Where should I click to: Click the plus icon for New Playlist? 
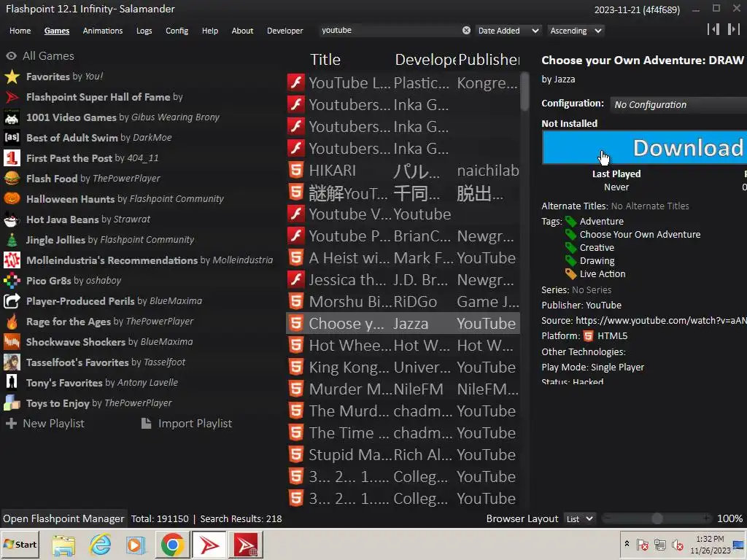coord(12,424)
